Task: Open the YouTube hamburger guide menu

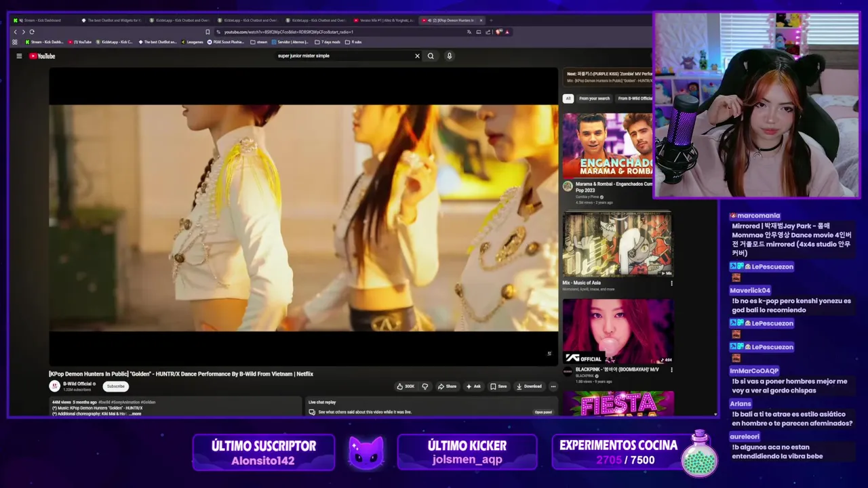Action: (x=19, y=56)
